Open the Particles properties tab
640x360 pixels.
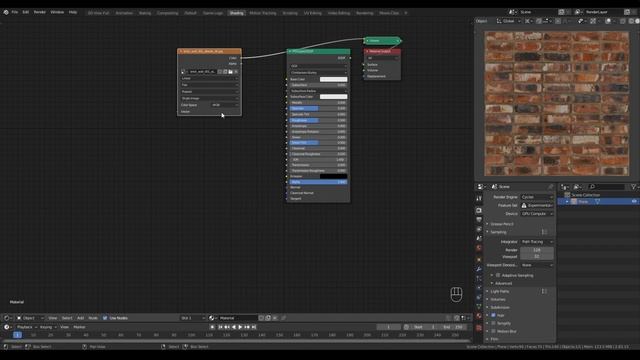[x=479, y=278]
